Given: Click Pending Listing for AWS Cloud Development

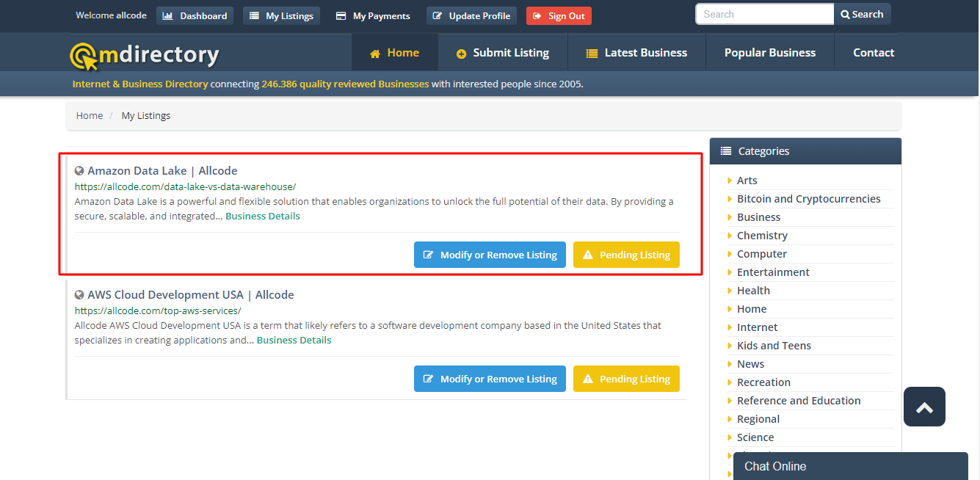Looking at the screenshot, I should click(626, 379).
